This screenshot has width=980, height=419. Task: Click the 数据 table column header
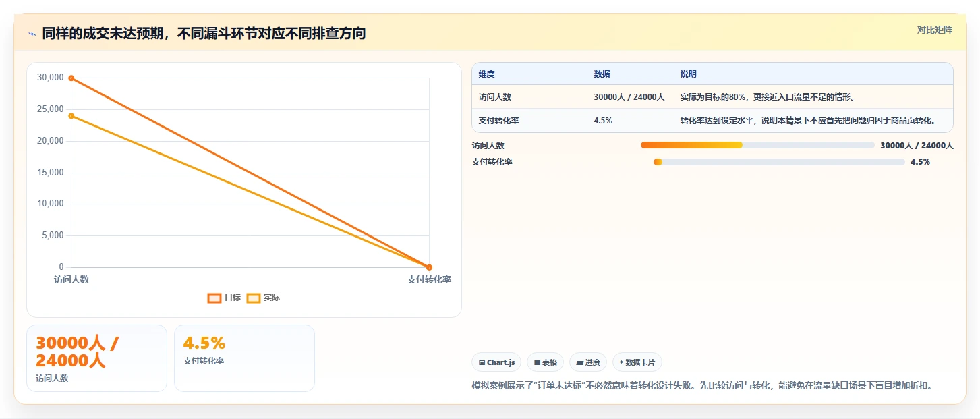[x=602, y=74]
